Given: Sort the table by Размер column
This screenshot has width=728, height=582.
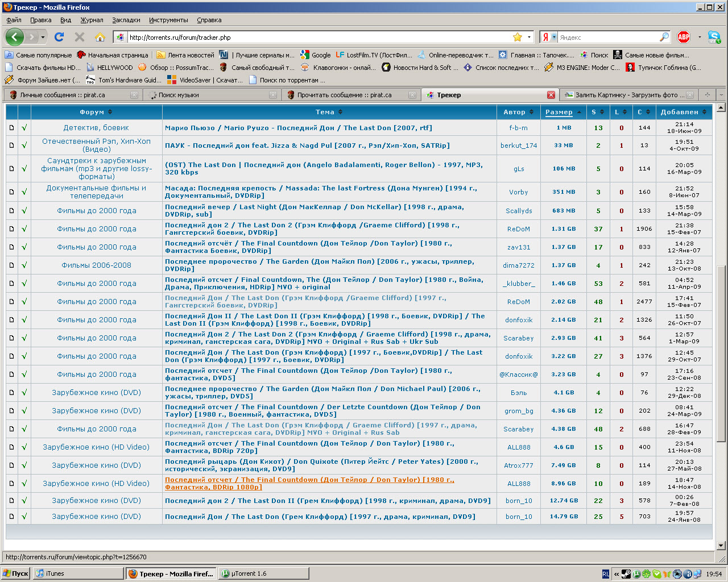Looking at the screenshot, I should point(563,112).
